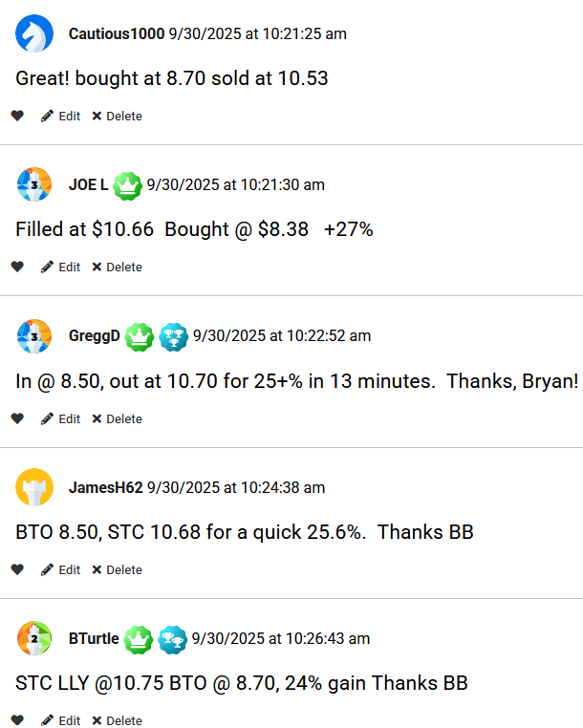Heart GreggD's comment
The width and height of the screenshot is (583, 728).
tap(17, 418)
